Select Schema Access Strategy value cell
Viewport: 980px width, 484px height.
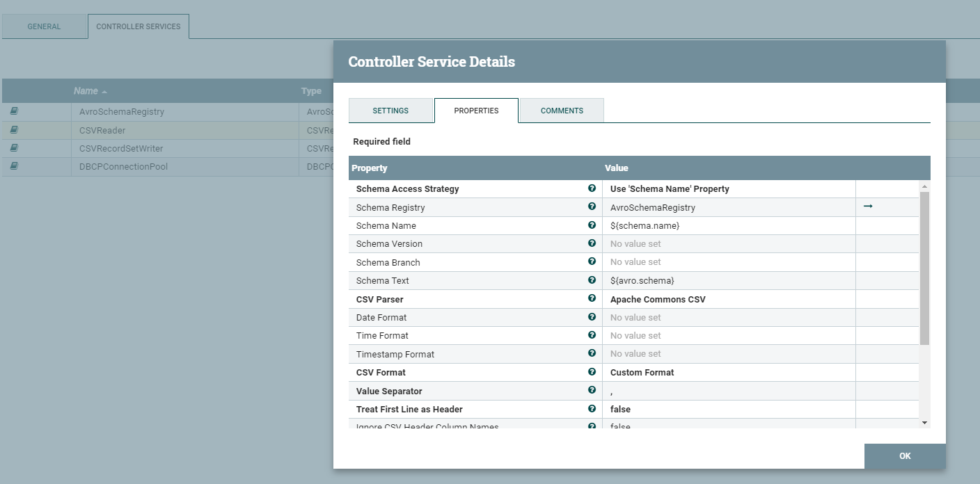pos(729,189)
